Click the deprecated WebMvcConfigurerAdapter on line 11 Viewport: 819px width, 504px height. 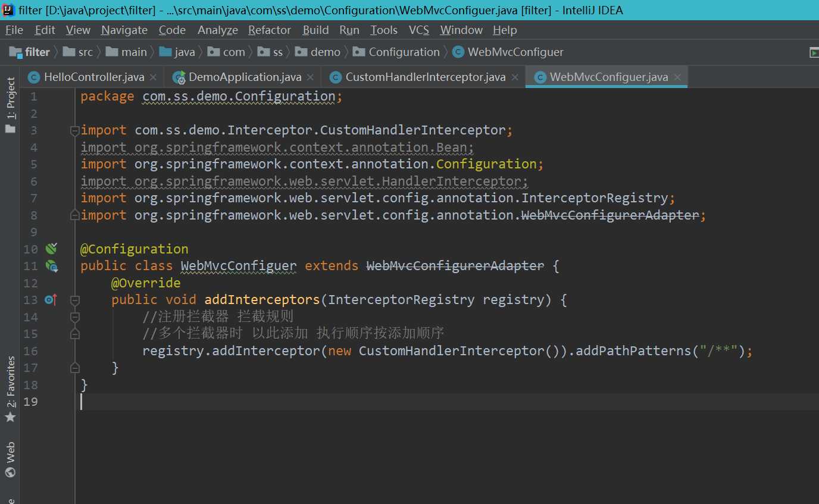click(x=455, y=266)
